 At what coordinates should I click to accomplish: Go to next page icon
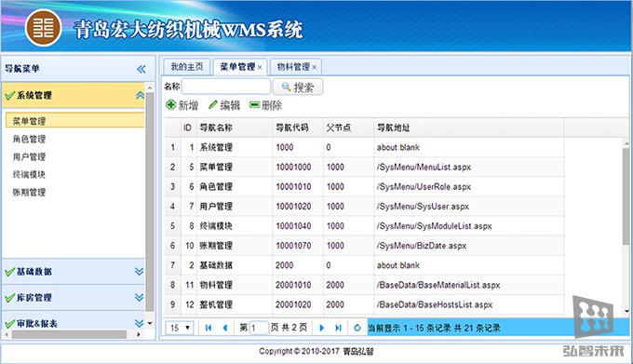pyautogui.click(x=322, y=328)
